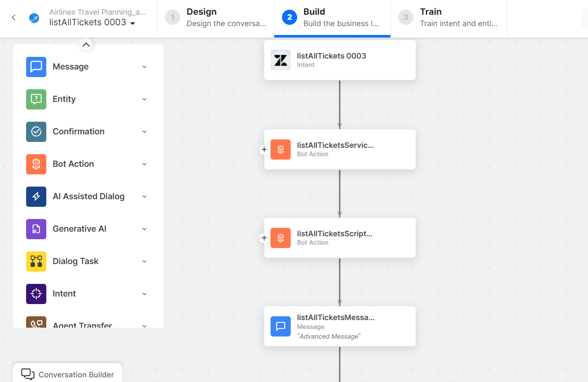This screenshot has height=382, width=588.
Task: Click plus button beside listAllTicketsService node
Action: pyautogui.click(x=264, y=150)
